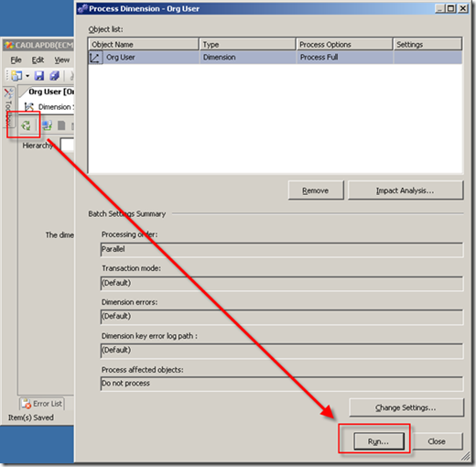
Task: Switch to the Error List tab
Action: click(x=42, y=404)
